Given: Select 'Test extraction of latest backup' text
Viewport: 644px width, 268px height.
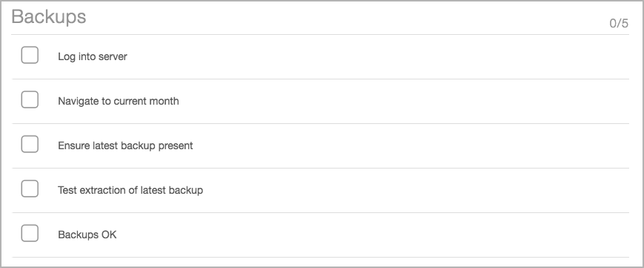Looking at the screenshot, I should 130,190.
